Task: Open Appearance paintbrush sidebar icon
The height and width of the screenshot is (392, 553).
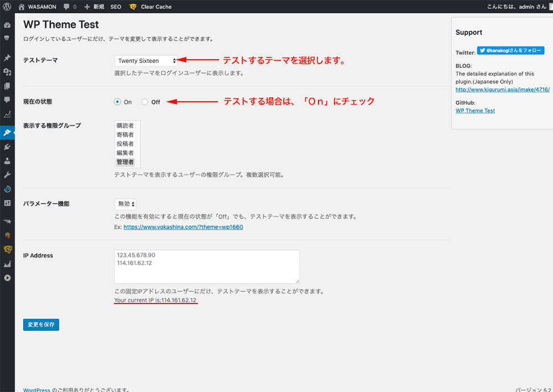Action: click(x=7, y=133)
